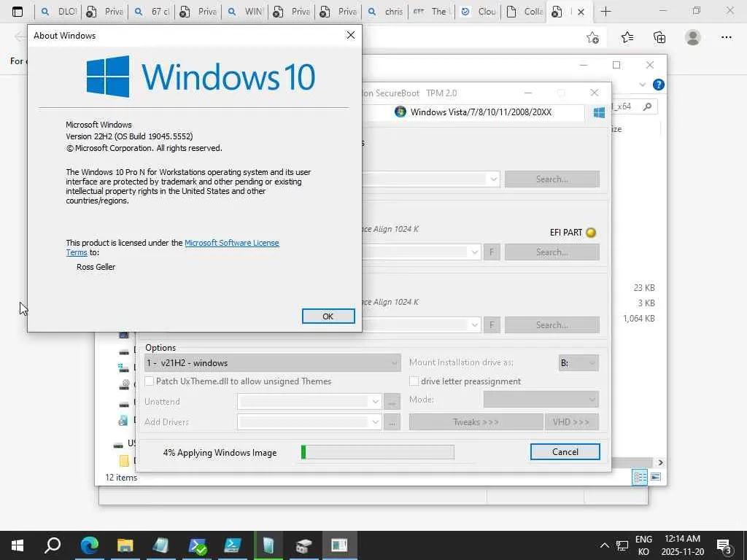
Task: Open the Unattend dropdown
Action: [x=309, y=402]
